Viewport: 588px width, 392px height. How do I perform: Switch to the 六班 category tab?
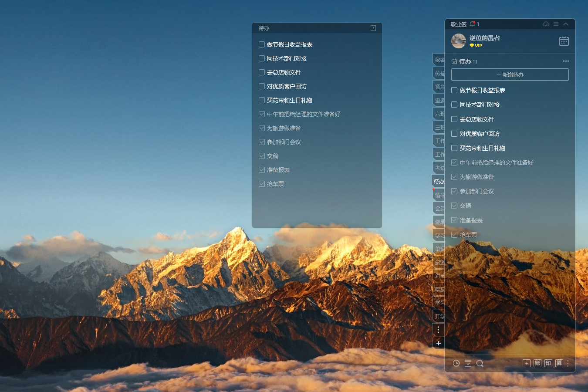[439, 114]
